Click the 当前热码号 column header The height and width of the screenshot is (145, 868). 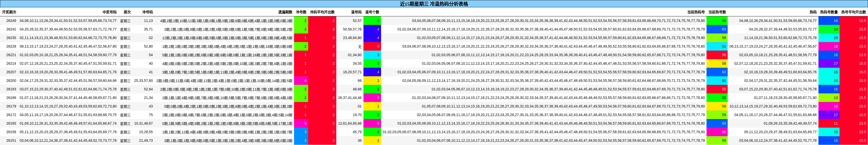click(696, 12)
